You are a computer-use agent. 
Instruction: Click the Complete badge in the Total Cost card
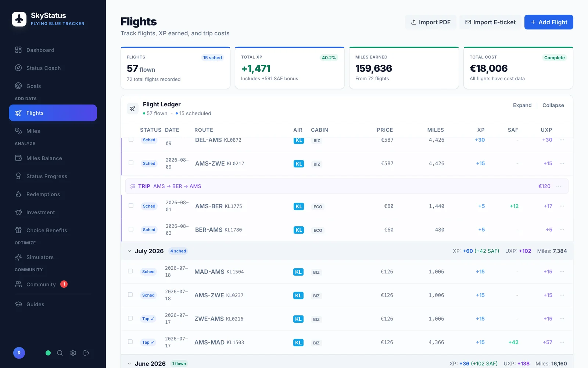coord(554,58)
